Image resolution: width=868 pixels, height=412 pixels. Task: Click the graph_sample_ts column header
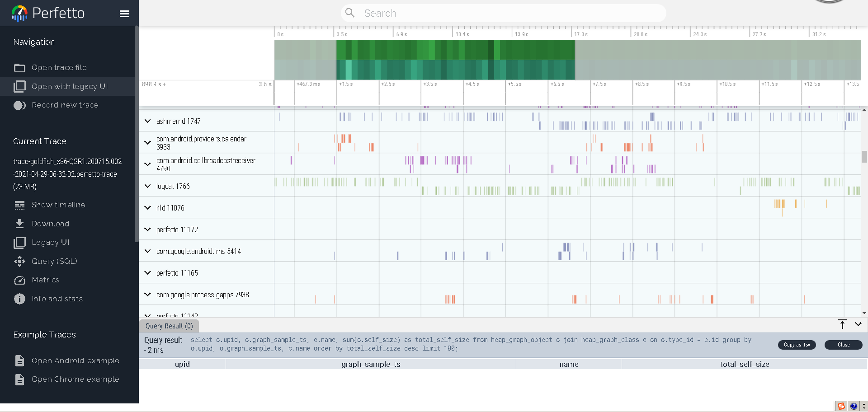point(371,364)
